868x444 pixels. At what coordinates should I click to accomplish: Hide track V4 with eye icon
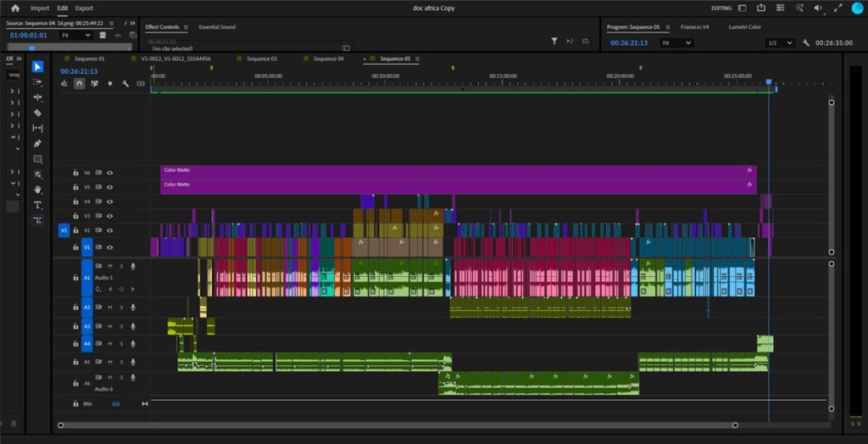click(110, 202)
